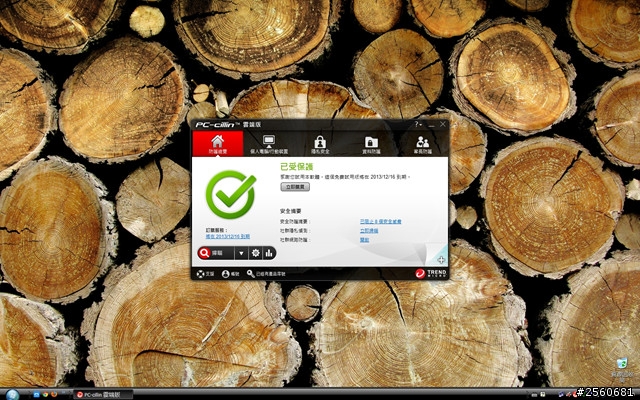Open the home overview tab with house icon
Image resolution: width=640 pixels, height=400 pixels.
[218, 144]
